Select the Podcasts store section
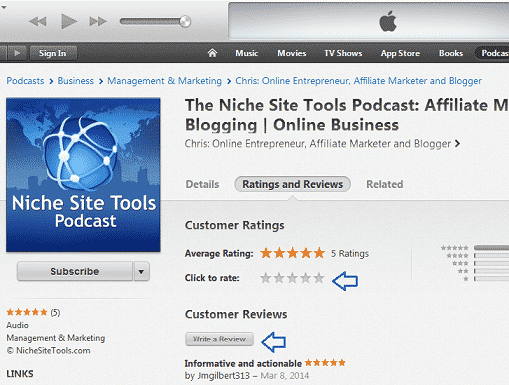This screenshot has height=385, width=509. (x=493, y=53)
